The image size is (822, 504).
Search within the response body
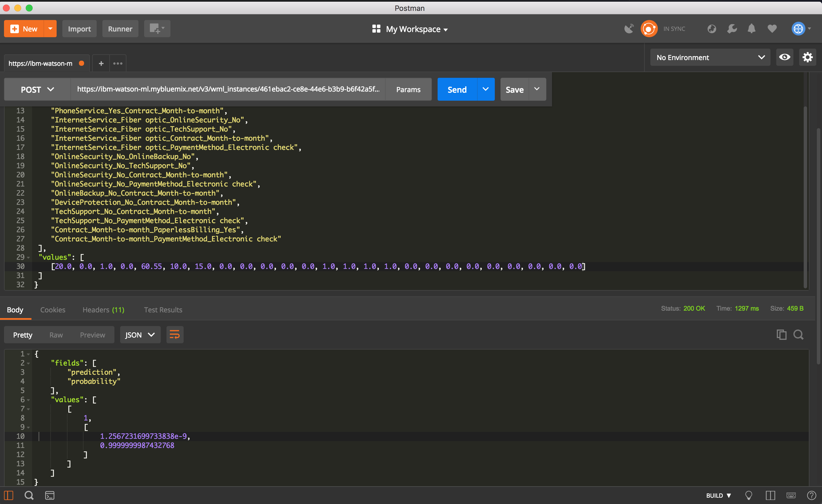pos(798,335)
